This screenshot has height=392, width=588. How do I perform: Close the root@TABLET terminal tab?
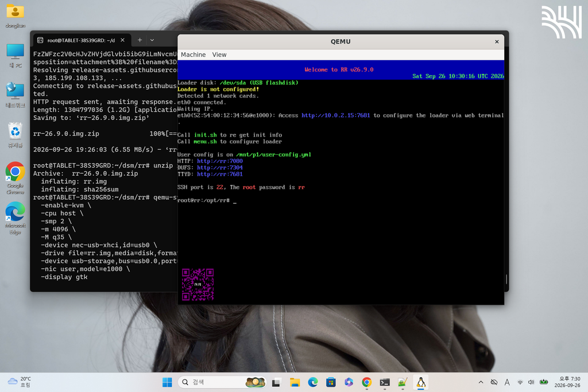122,40
